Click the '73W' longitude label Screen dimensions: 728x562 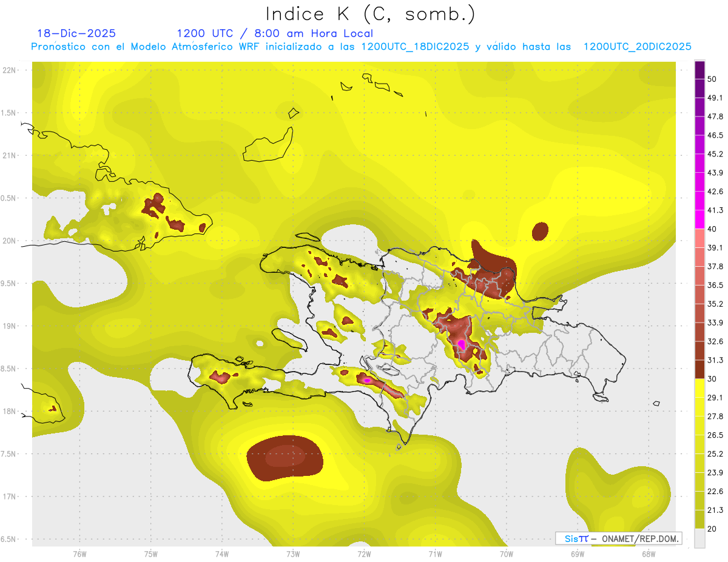pyautogui.click(x=292, y=554)
